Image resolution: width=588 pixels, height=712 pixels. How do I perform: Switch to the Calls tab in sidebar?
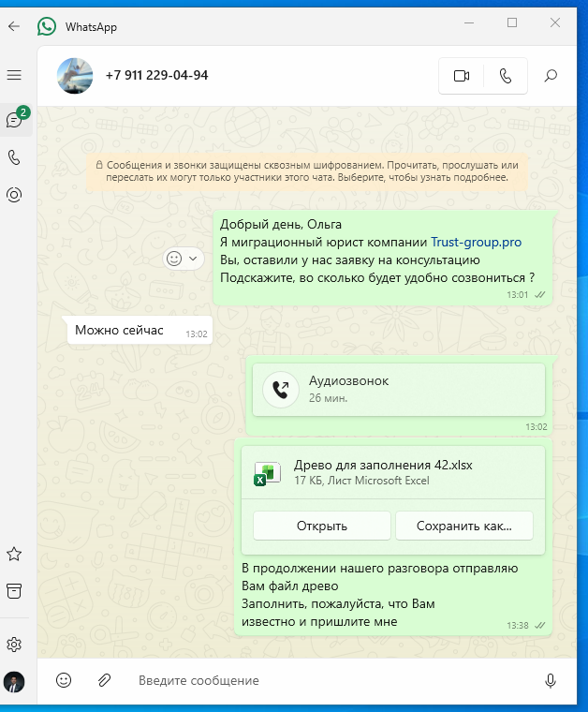coord(14,157)
